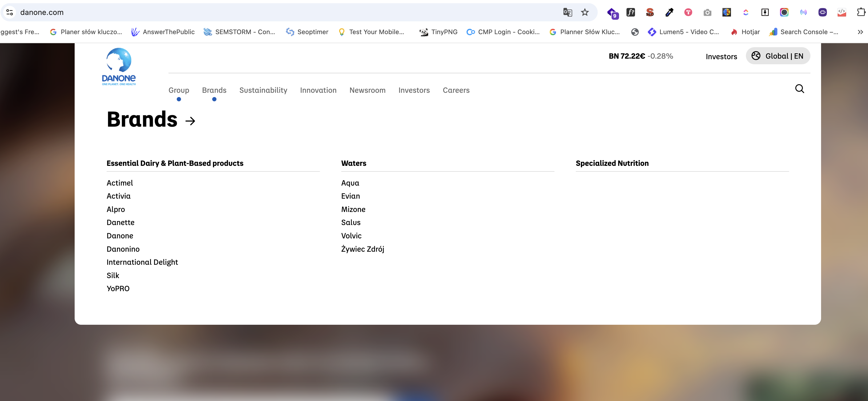Image resolution: width=868 pixels, height=401 pixels.
Task: Open the site search magnifier icon
Action: click(799, 89)
